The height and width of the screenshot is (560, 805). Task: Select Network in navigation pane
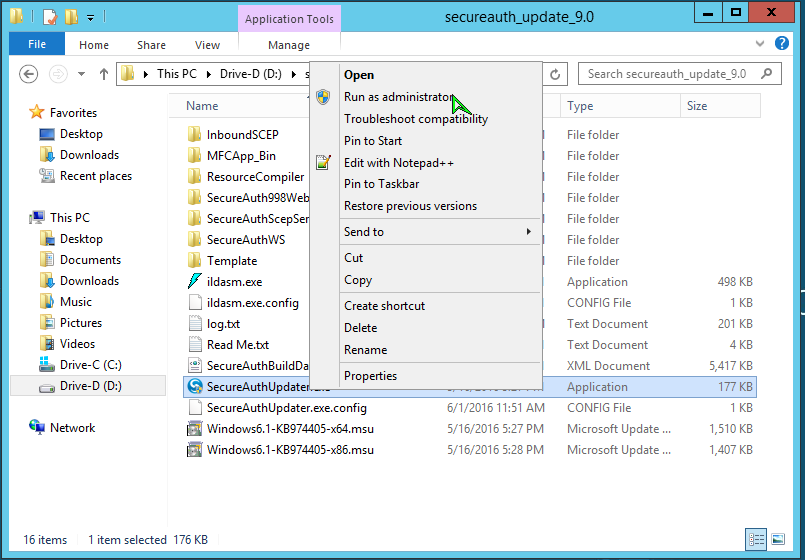coord(72,428)
